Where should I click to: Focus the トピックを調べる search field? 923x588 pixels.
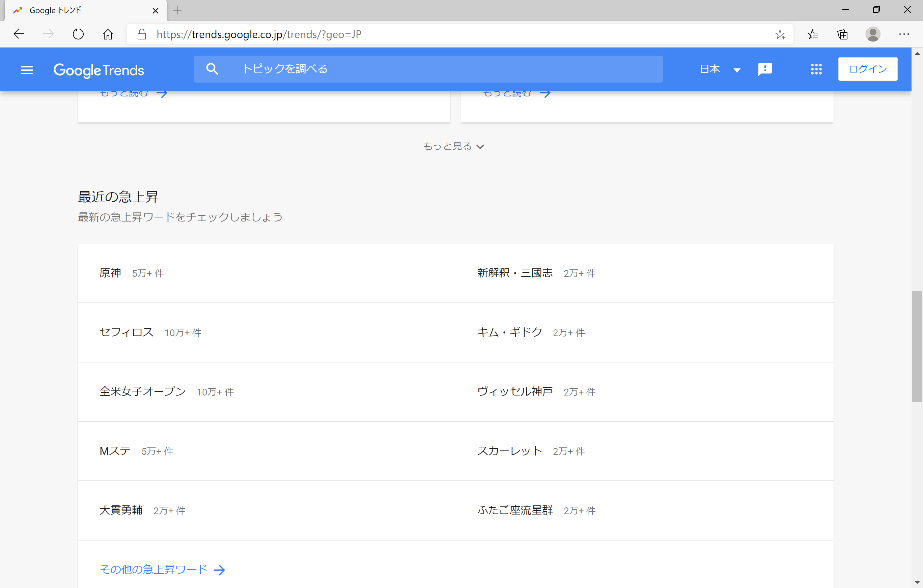pyautogui.click(x=428, y=69)
